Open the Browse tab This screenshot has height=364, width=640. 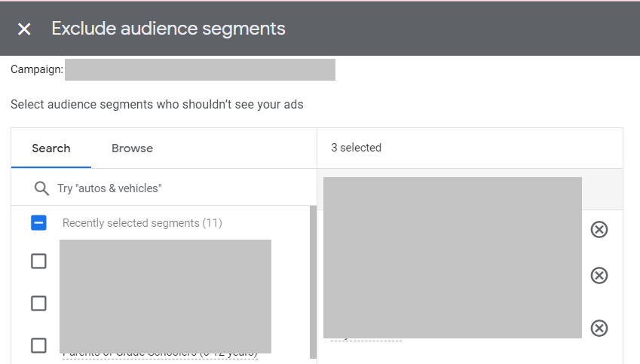(x=132, y=148)
